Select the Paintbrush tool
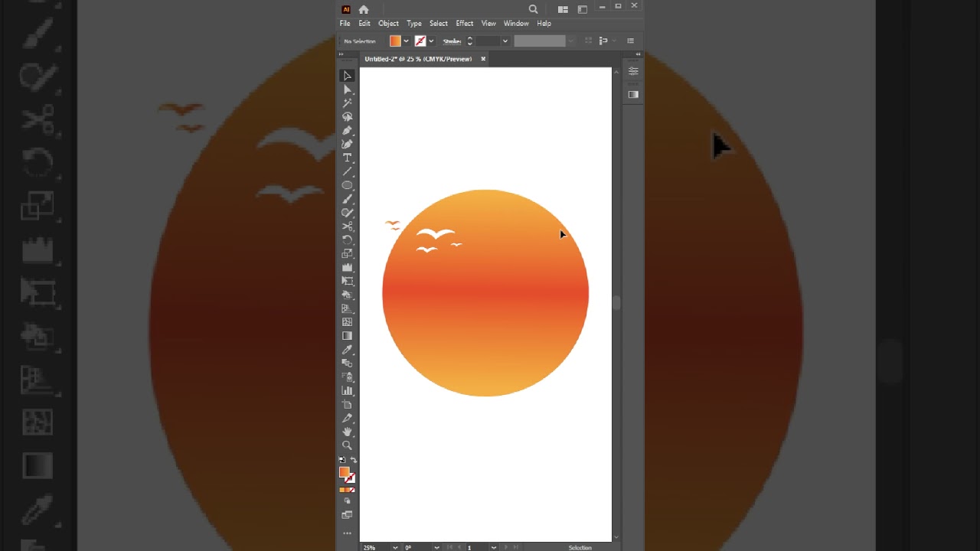Viewport: 980px width, 551px height. click(347, 199)
